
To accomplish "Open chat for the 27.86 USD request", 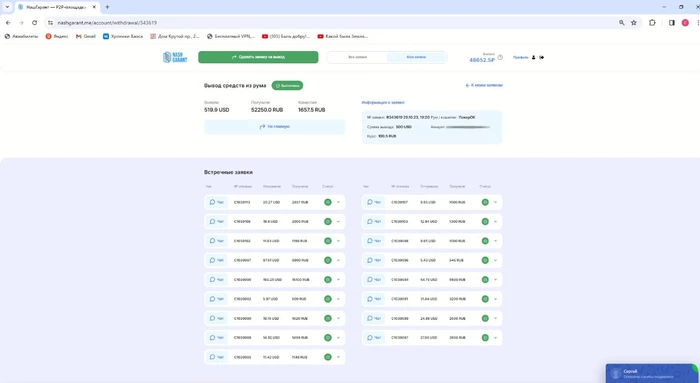I will pos(373,337).
